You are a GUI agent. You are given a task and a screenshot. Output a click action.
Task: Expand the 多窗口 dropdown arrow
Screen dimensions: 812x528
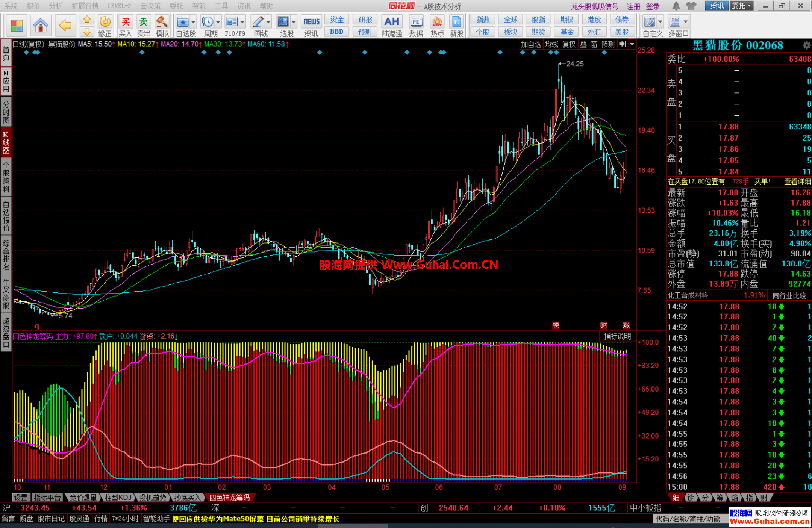[686, 22]
